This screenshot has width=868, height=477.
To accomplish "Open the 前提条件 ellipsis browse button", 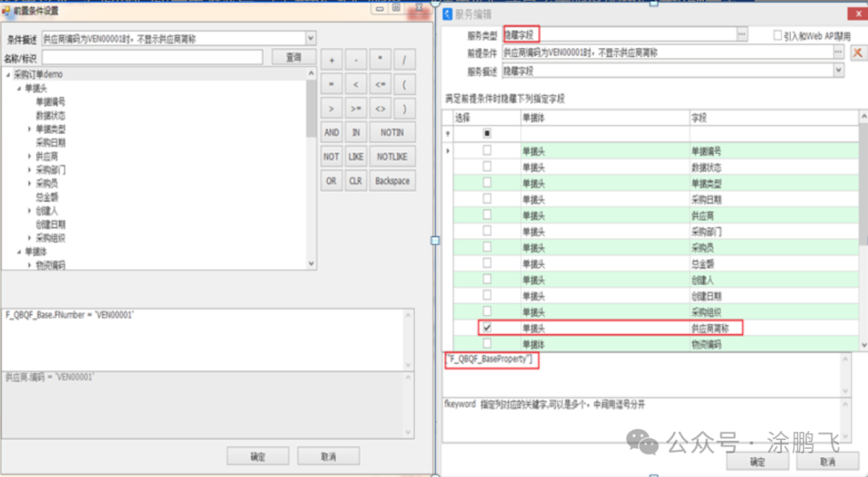I will [838, 53].
